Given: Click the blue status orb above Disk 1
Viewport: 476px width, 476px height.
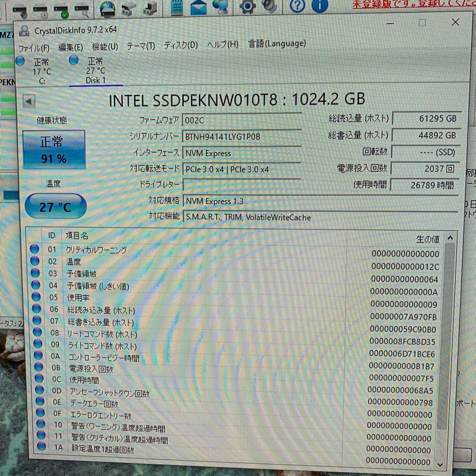Looking at the screenshot, I should point(74,60).
